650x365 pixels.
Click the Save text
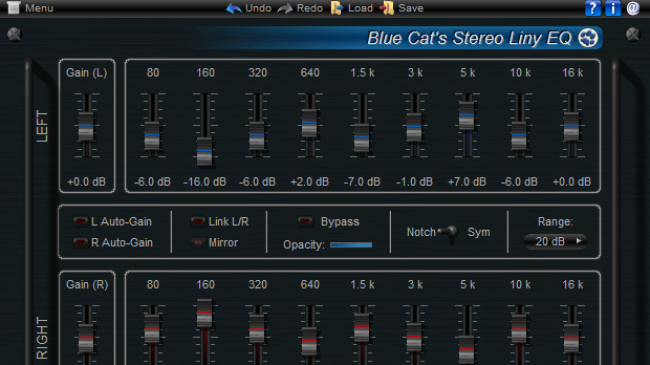click(x=411, y=8)
